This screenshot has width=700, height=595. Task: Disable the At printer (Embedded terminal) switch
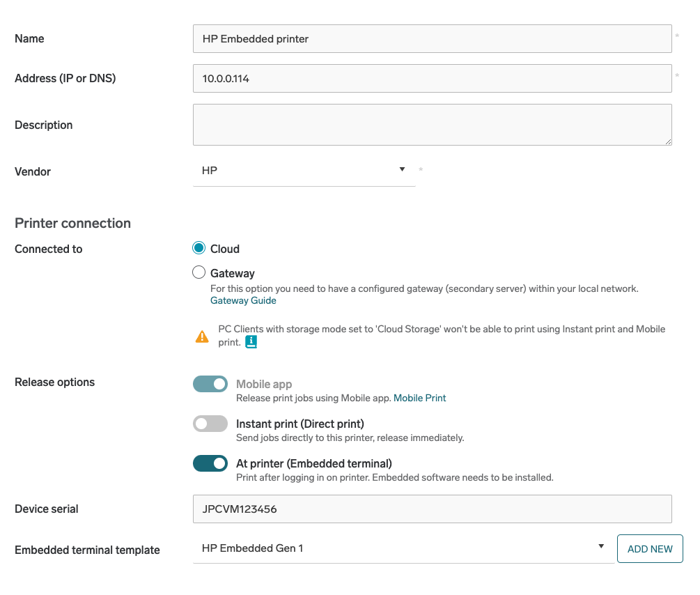210,463
